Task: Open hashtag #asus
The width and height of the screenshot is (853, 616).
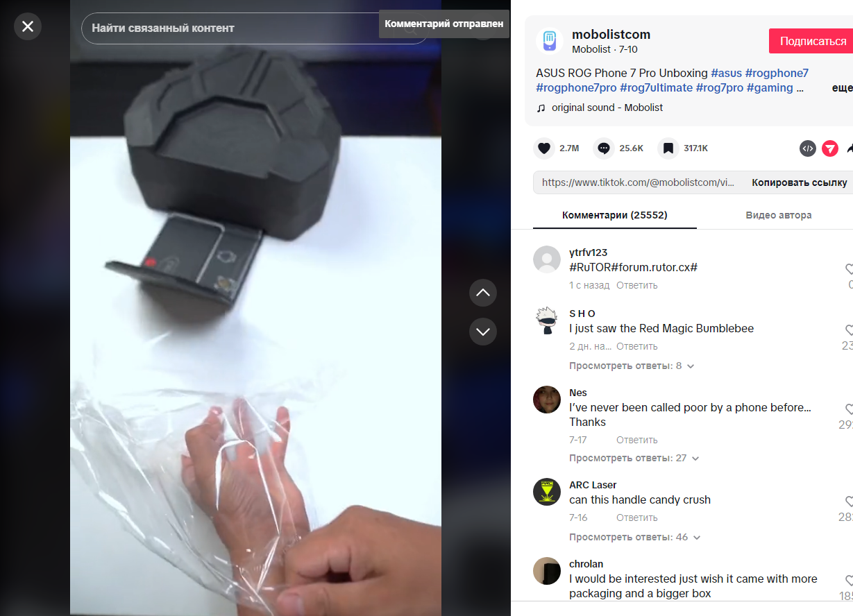Action: [x=726, y=73]
